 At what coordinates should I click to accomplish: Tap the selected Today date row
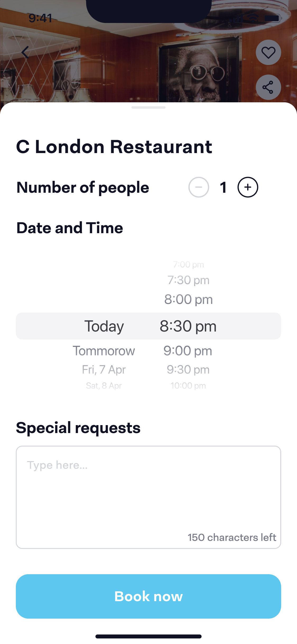[104, 326]
